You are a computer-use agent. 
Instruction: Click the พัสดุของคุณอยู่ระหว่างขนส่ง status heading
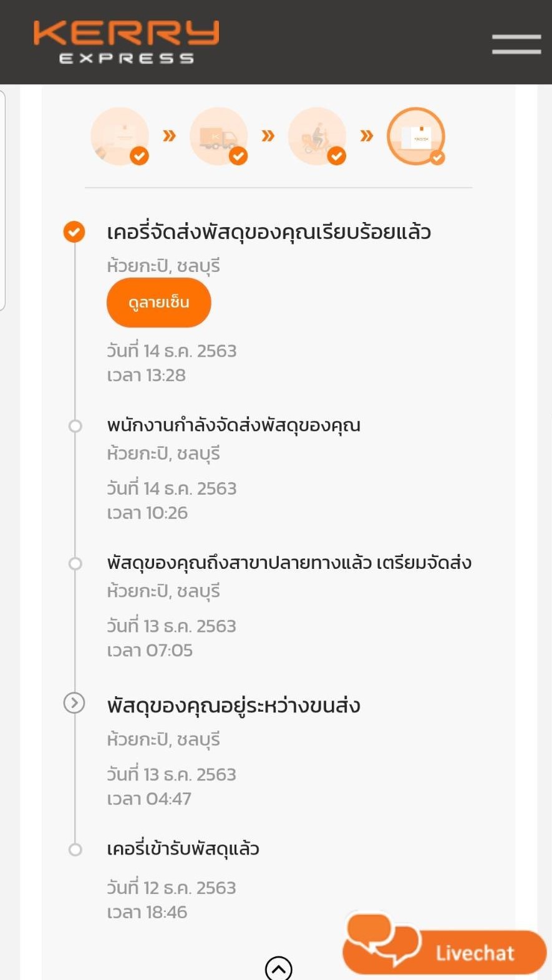233,706
